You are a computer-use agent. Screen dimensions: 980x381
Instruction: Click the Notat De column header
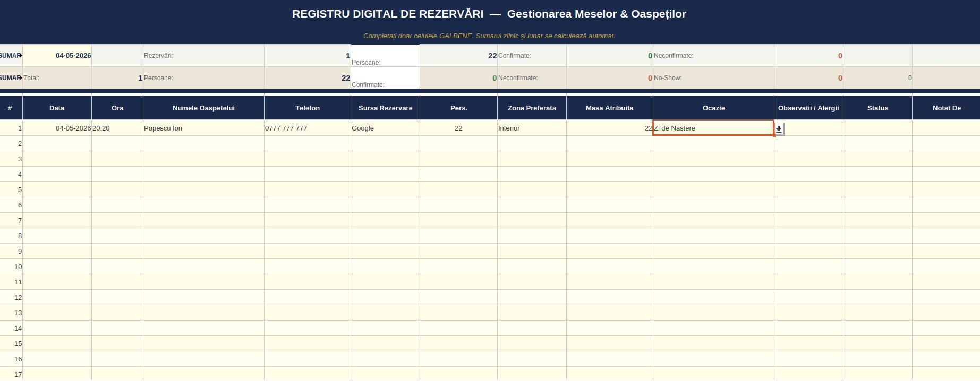tap(946, 108)
